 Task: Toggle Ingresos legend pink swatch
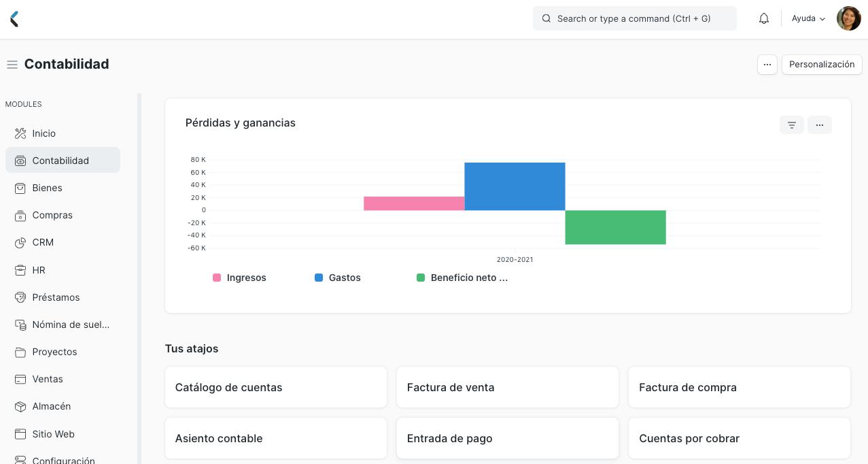(217, 278)
